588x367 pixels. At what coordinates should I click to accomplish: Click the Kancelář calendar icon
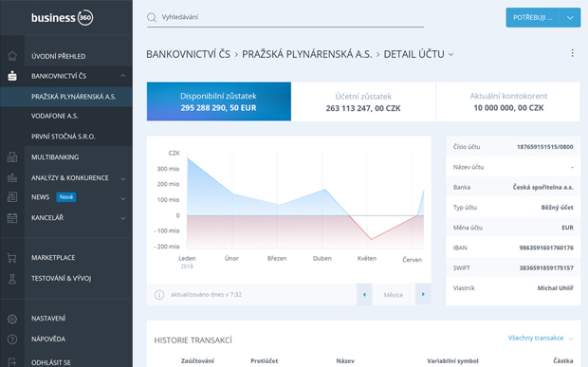point(12,218)
